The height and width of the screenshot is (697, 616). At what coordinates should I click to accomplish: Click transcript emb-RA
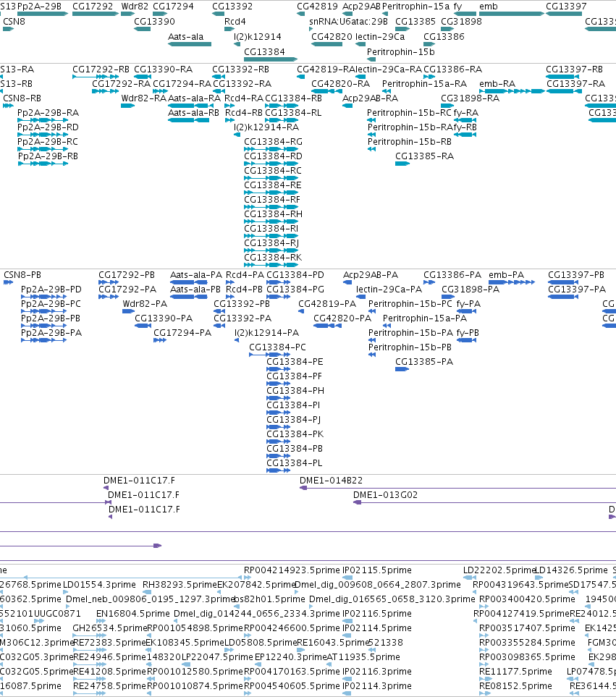497,84
